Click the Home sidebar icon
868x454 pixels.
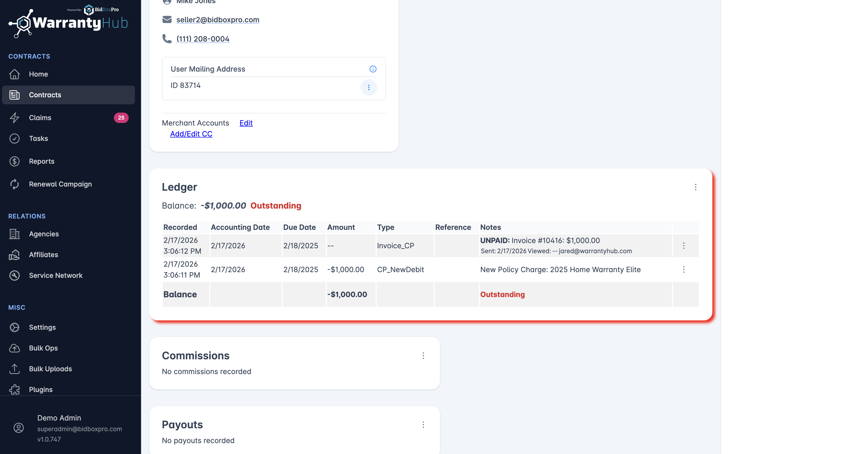pyautogui.click(x=15, y=74)
